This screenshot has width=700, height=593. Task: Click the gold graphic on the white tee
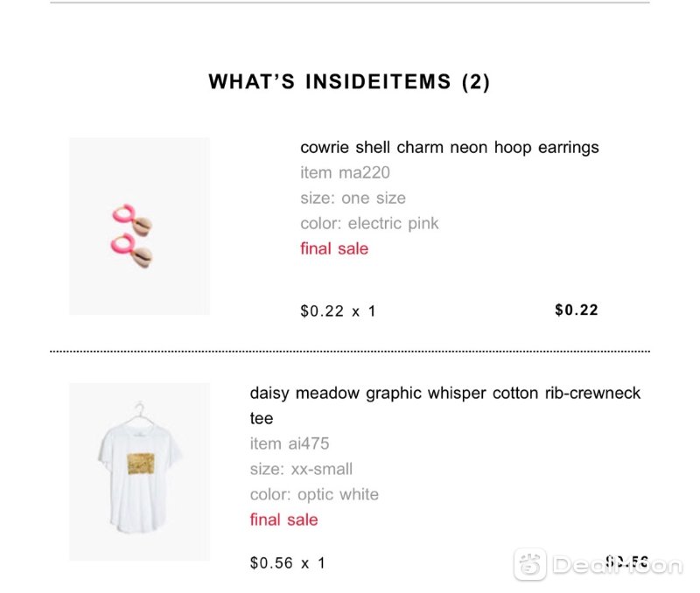[141, 464]
